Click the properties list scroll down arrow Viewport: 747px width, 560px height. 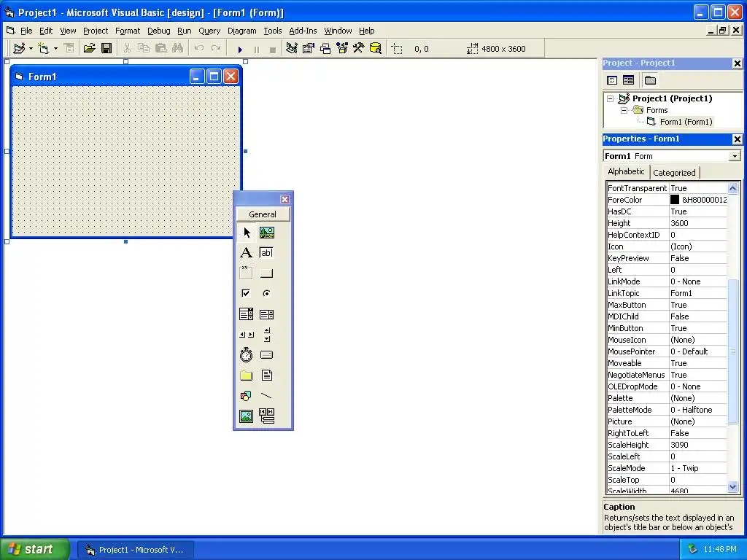coord(732,487)
